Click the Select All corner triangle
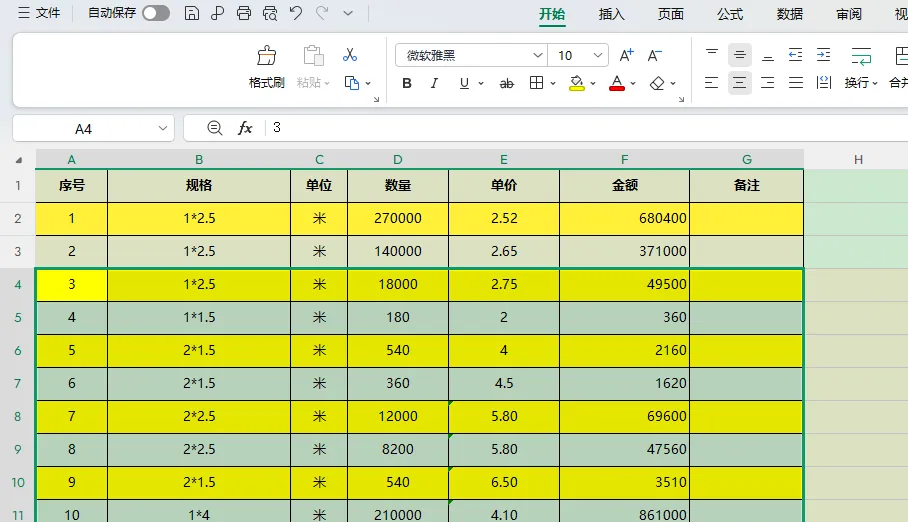 [x=19, y=160]
